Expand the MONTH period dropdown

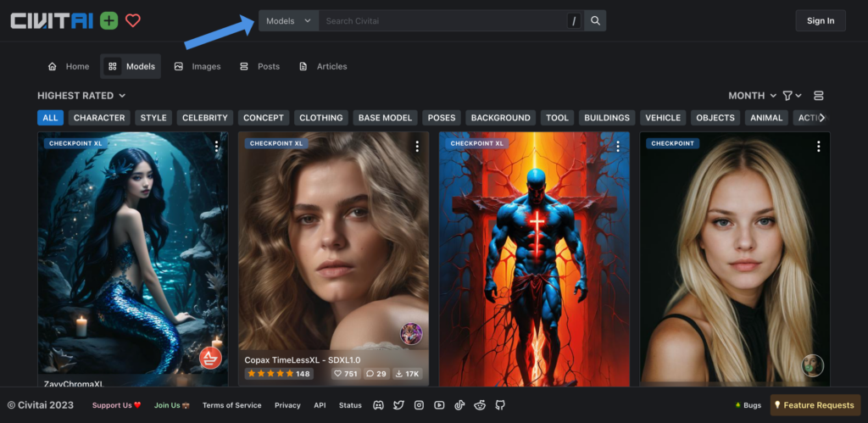point(753,96)
